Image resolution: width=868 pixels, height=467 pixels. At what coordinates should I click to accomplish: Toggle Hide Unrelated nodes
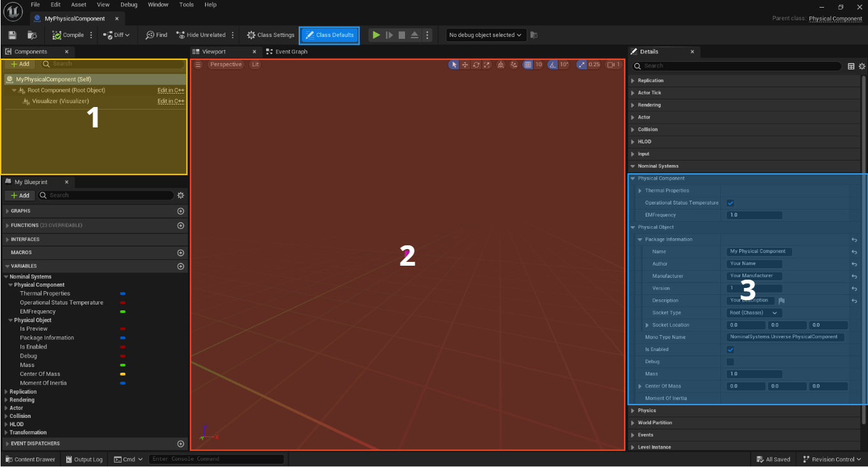(201, 35)
